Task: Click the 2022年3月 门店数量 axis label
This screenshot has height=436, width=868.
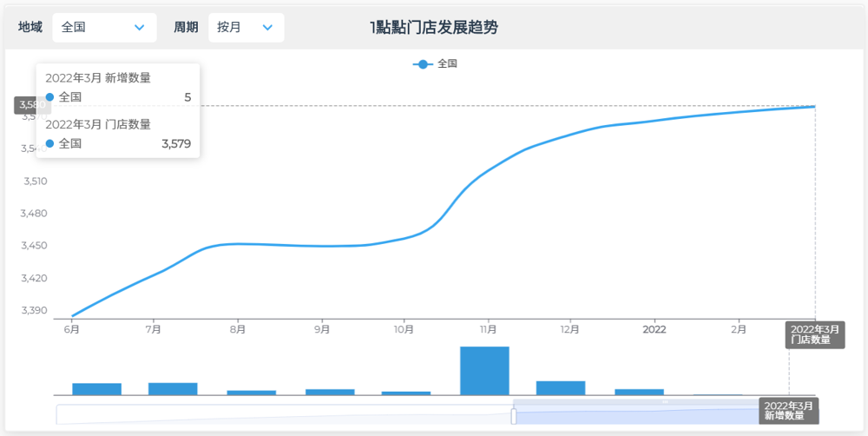Action: point(814,334)
